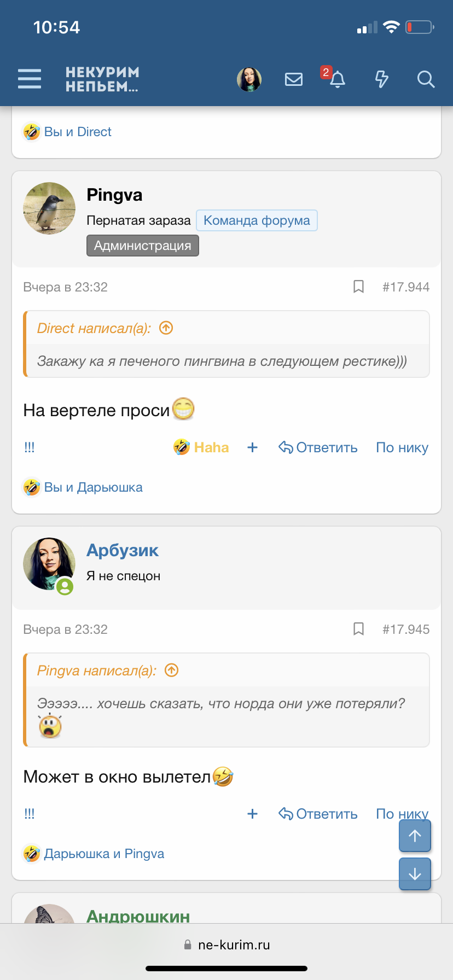Report Pingva's post via the !!! link
This screenshot has height=980, width=453.
click(x=29, y=447)
